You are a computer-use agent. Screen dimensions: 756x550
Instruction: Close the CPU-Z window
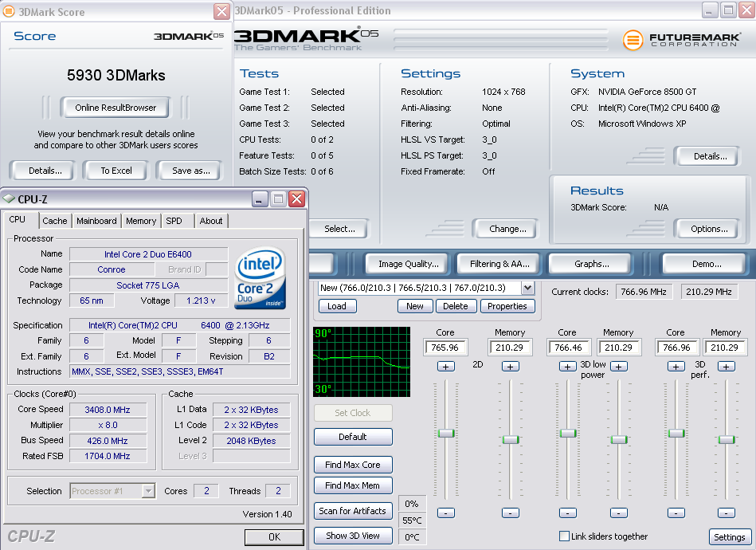point(297,198)
